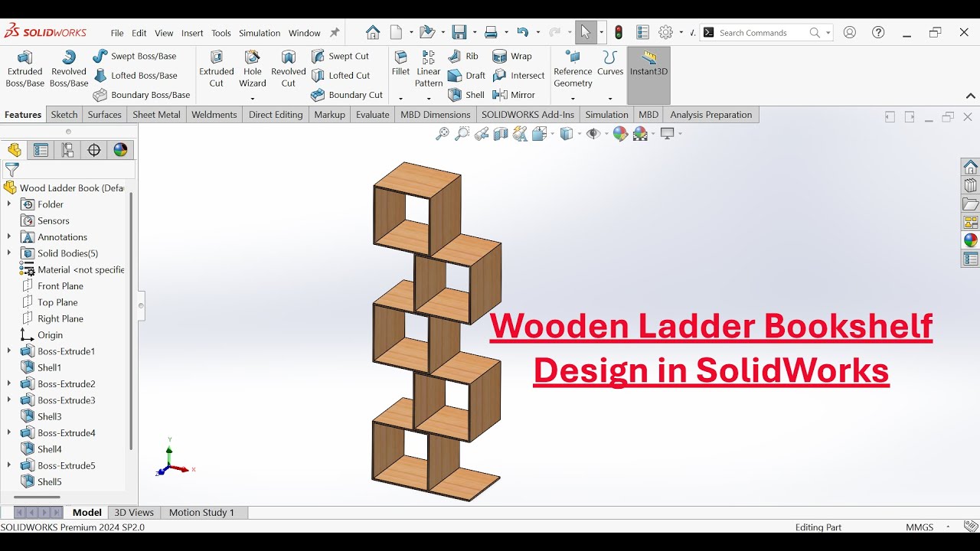The height and width of the screenshot is (551, 980).
Task: Activate the Mirror feature tool
Action: [x=514, y=95]
